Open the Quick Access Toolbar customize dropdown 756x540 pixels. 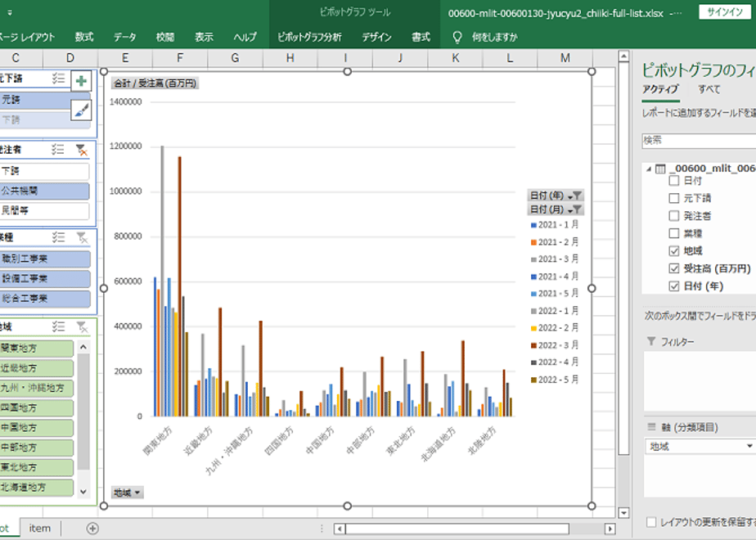click(10, 13)
